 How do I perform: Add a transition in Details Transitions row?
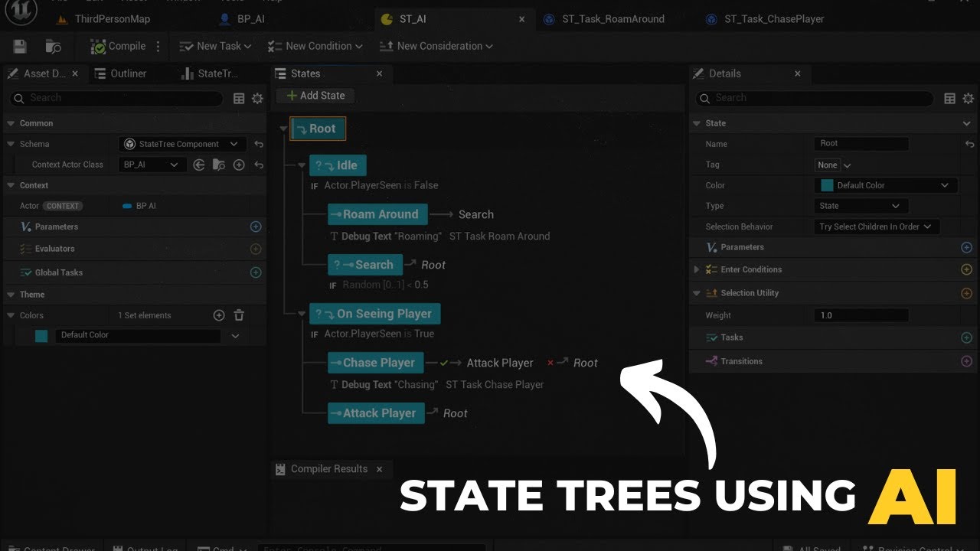click(966, 361)
